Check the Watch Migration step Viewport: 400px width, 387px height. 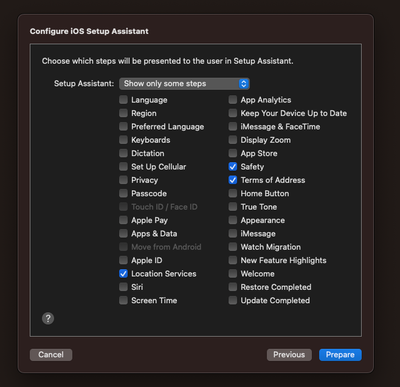click(x=233, y=247)
